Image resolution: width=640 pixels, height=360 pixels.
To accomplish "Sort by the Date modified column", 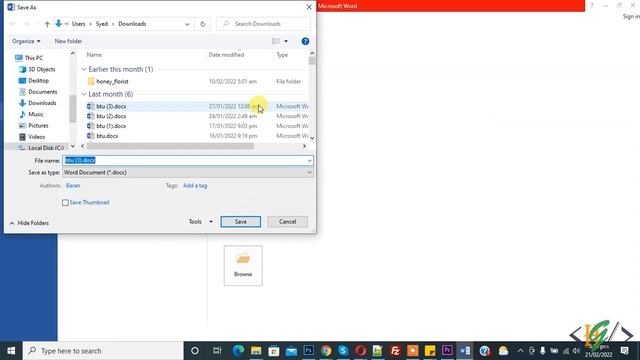I will 226,55.
